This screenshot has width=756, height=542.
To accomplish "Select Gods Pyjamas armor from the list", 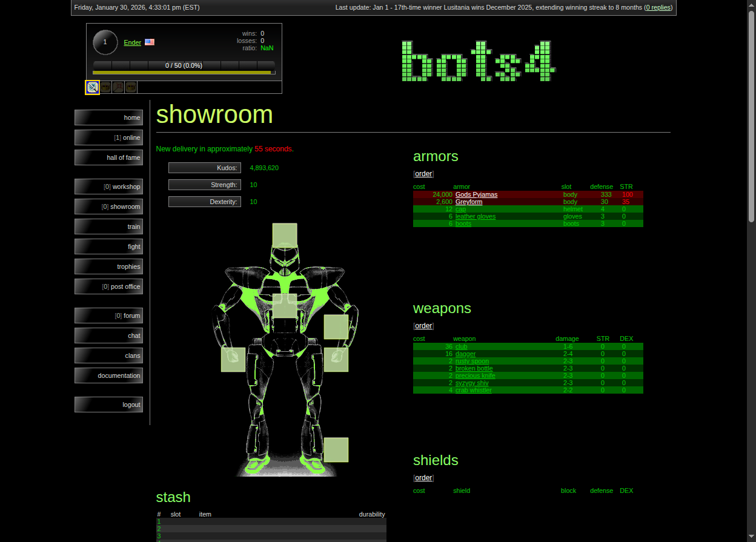I will [x=476, y=194].
